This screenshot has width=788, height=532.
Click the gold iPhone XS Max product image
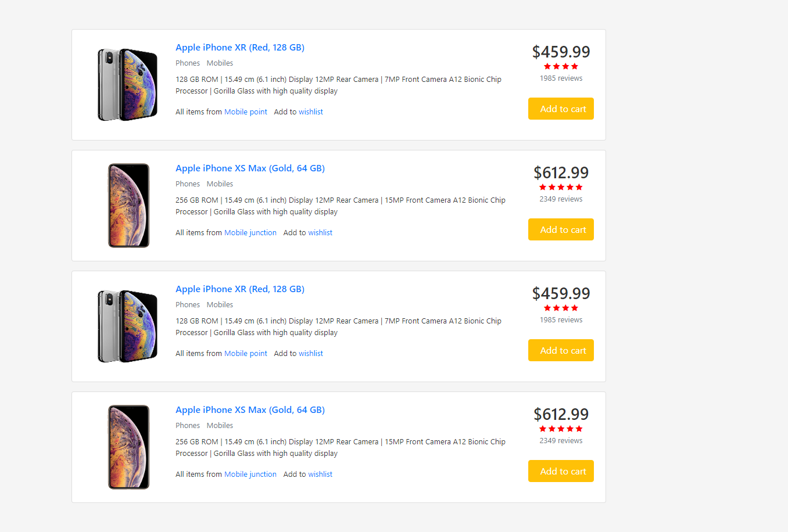(128, 205)
